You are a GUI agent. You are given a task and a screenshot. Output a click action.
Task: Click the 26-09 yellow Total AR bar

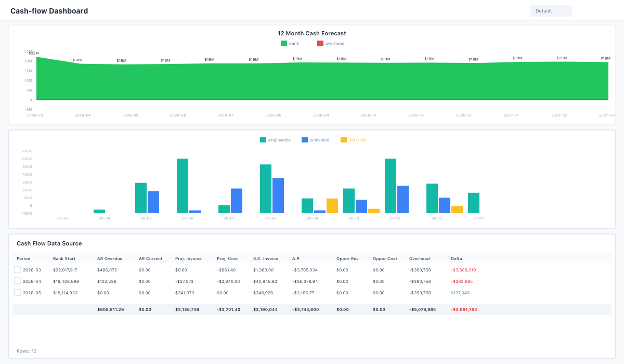[332, 206]
